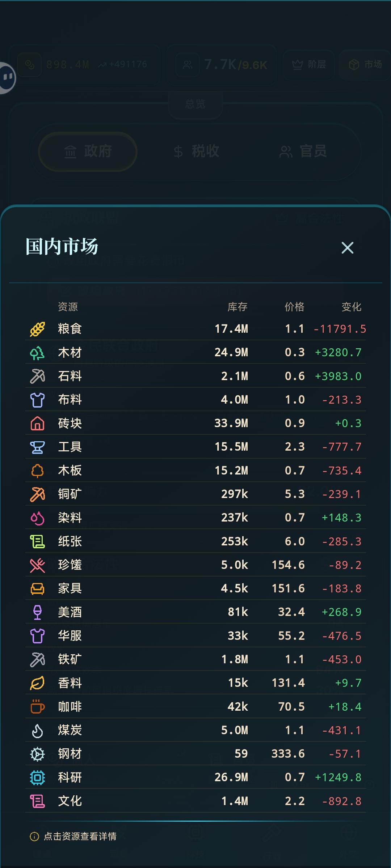391x868 pixels.
Task: Open details for the 铜矿 row
Action: pos(195,494)
